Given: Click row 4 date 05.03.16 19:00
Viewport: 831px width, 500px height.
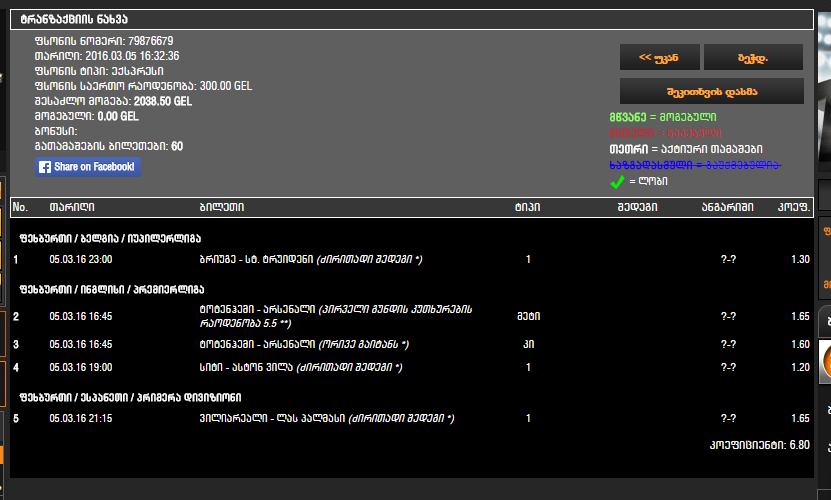Looking at the screenshot, I should 81,367.
